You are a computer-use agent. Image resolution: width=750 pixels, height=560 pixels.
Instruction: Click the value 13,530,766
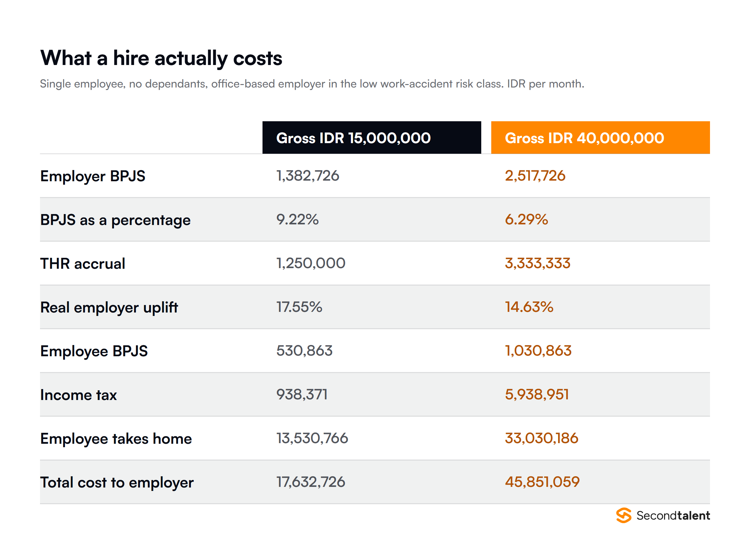312,438
